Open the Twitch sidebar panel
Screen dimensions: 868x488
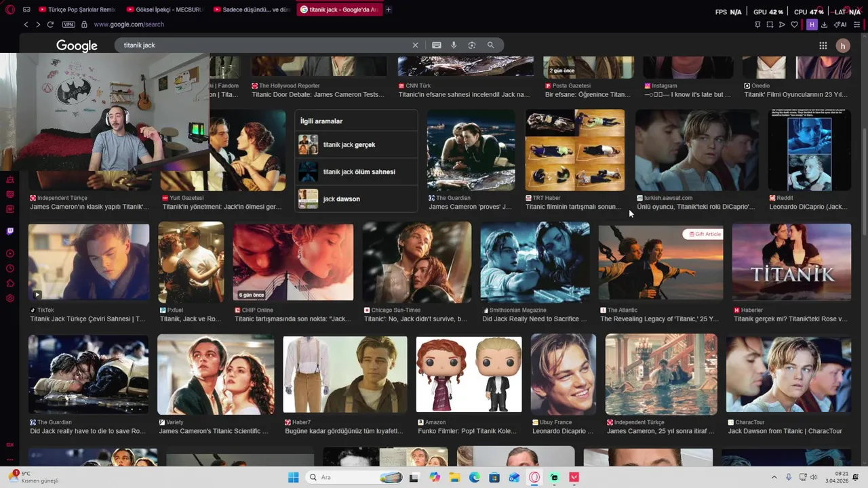click(x=9, y=231)
